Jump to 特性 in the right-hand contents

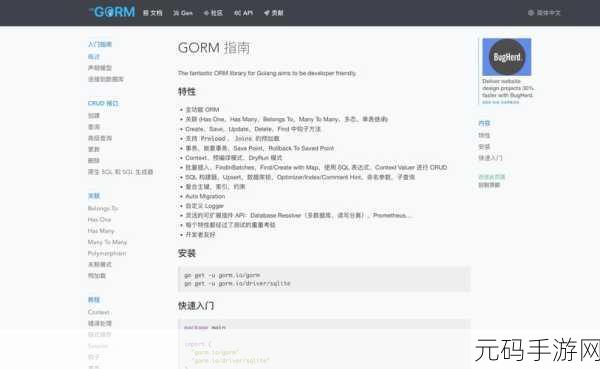tap(484, 135)
